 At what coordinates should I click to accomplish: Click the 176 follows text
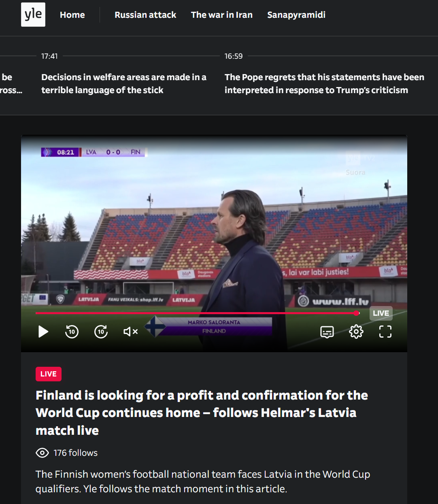[76, 453]
